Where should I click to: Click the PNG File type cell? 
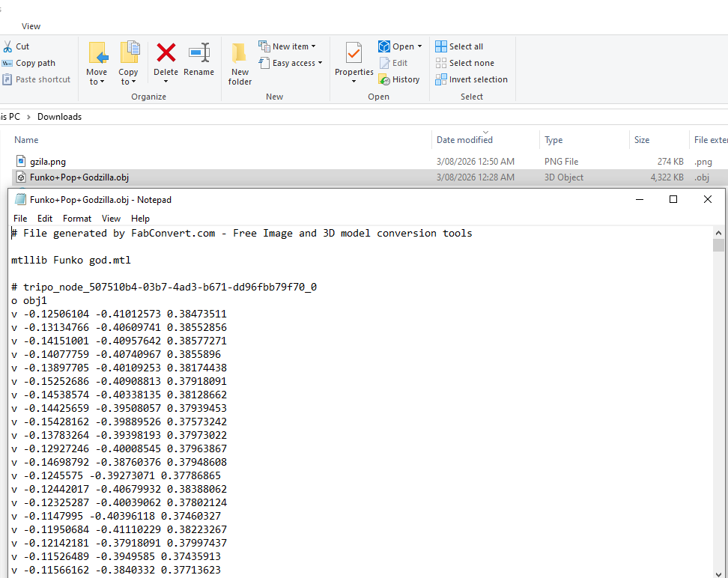click(561, 162)
